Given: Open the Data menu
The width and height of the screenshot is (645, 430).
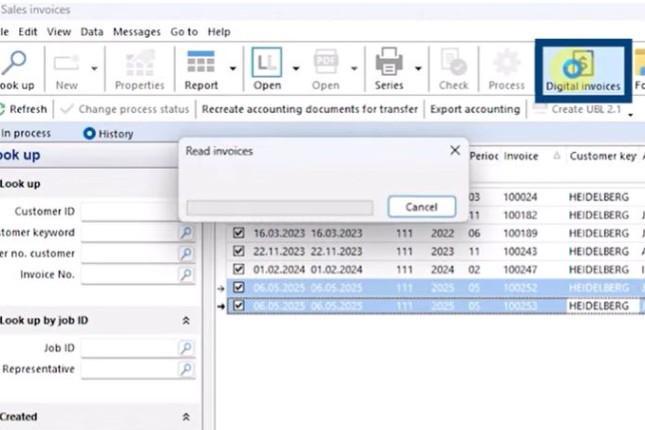Looking at the screenshot, I should click(92, 32).
